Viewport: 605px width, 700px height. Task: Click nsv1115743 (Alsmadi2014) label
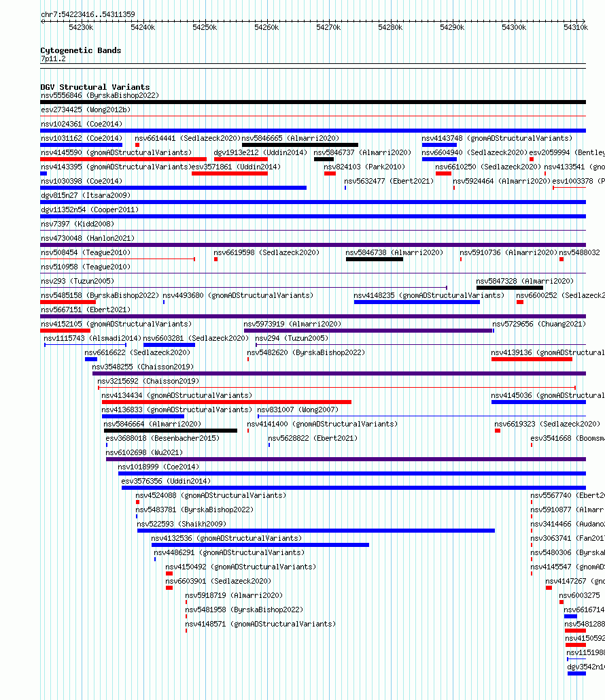pos(92,338)
